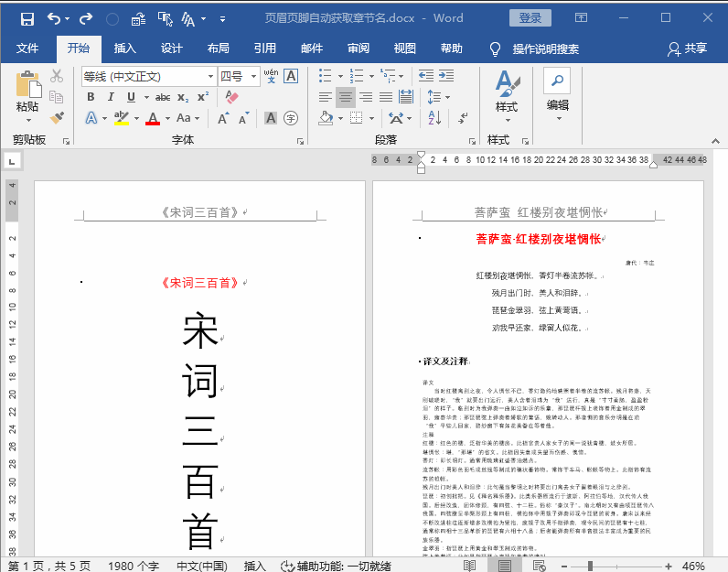This screenshot has width=728, height=572.
Task: Cut selection with the scissors icon
Action: pos(57,76)
